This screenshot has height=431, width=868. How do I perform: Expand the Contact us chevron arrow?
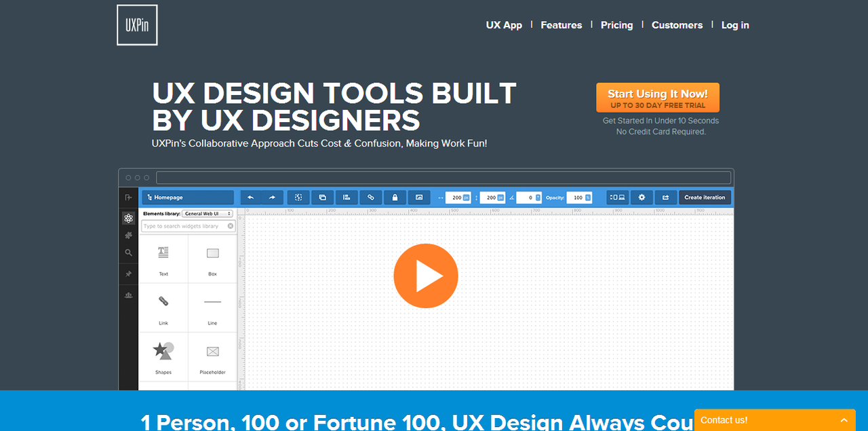click(x=844, y=421)
